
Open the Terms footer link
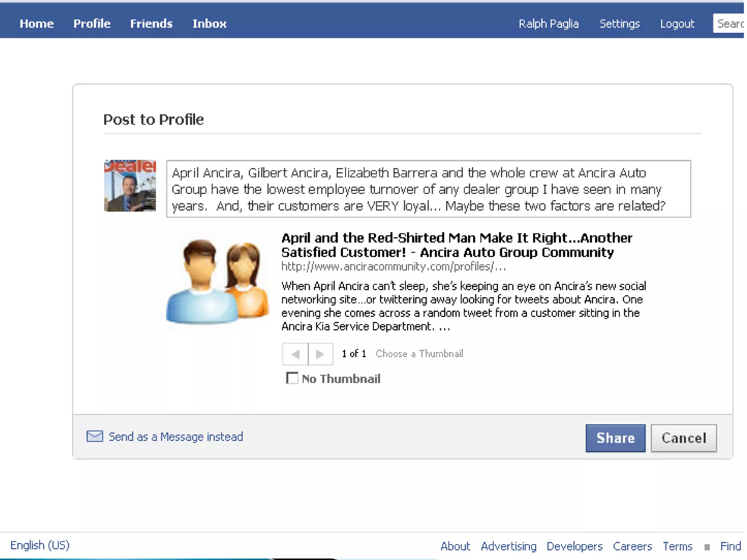(677, 546)
